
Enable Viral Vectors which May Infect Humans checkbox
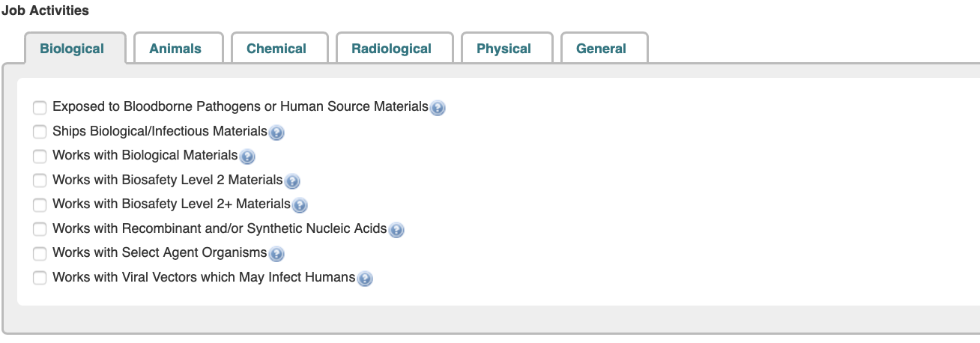tap(40, 278)
